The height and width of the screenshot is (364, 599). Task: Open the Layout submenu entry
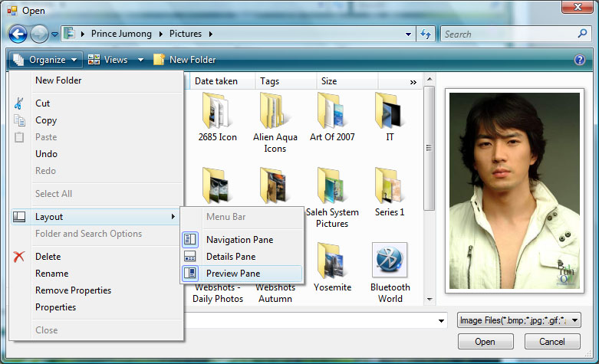pos(96,217)
